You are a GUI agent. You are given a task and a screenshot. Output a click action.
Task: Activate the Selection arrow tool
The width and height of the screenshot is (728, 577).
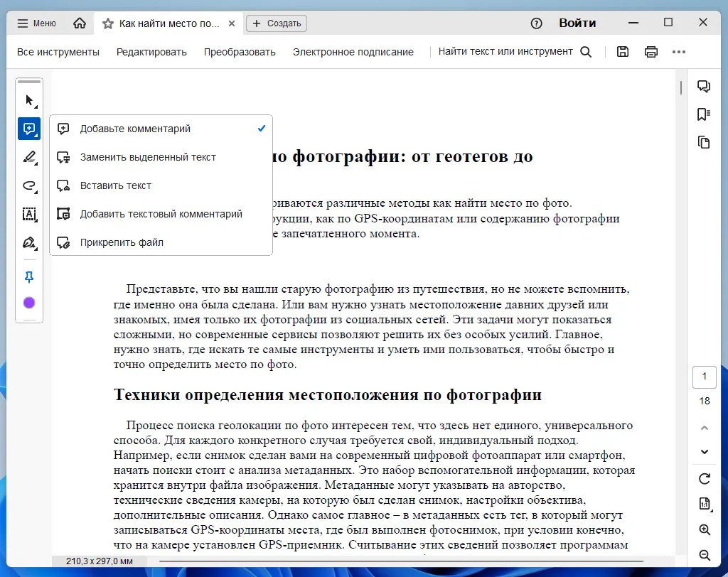(x=29, y=100)
